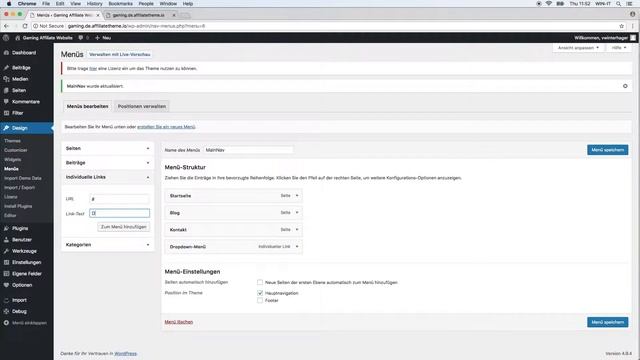Bookmark page with the star icon
This screenshot has width=640, height=360.
[622, 26]
